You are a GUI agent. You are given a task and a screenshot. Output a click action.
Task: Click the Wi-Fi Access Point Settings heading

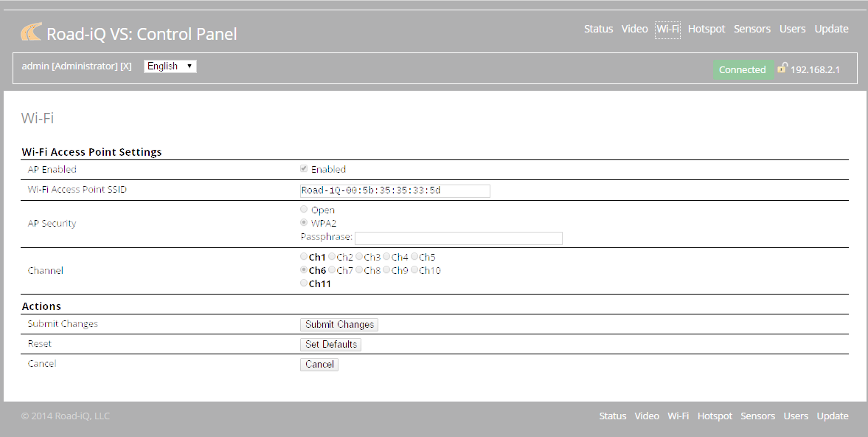click(x=91, y=152)
